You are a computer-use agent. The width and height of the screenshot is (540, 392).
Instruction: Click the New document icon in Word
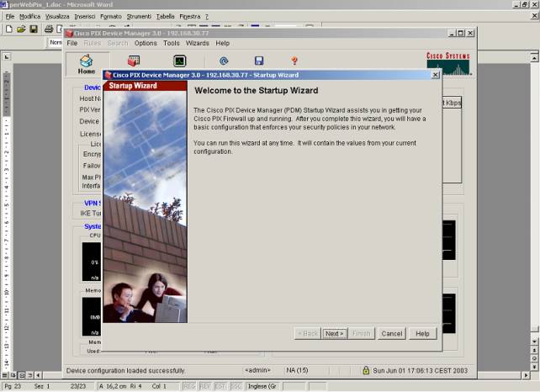(x=9, y=29)
